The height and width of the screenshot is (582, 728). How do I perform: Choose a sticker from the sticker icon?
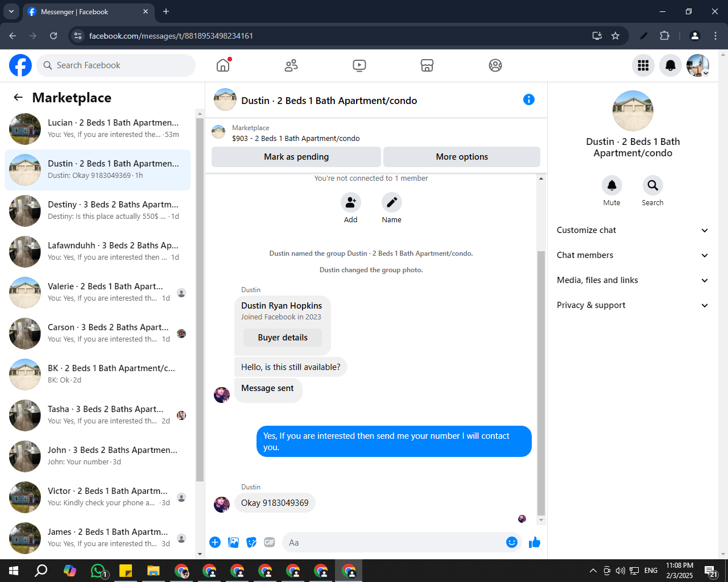tap(251, 542)
